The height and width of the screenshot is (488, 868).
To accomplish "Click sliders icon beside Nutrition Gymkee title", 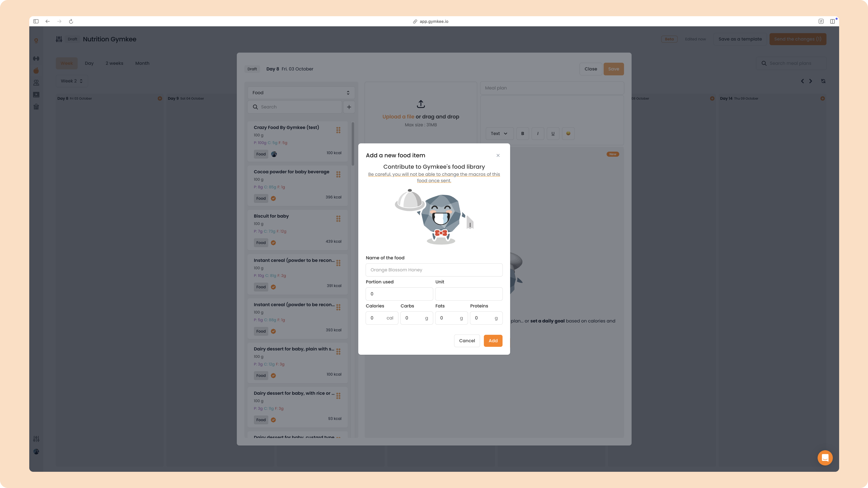I will pyautogui.click(x=59, y=39).
